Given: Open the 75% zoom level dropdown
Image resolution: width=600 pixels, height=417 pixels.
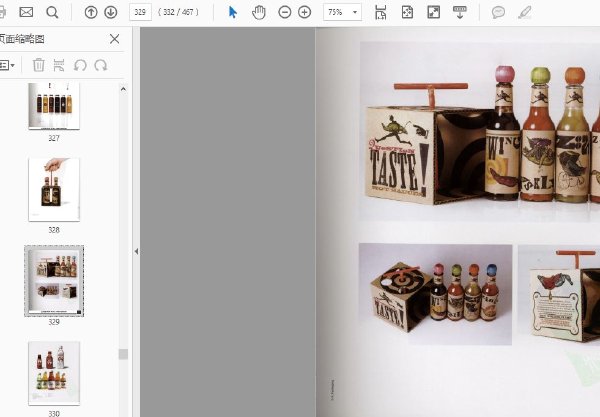Looking at the screenshot, I should point(342,12).
